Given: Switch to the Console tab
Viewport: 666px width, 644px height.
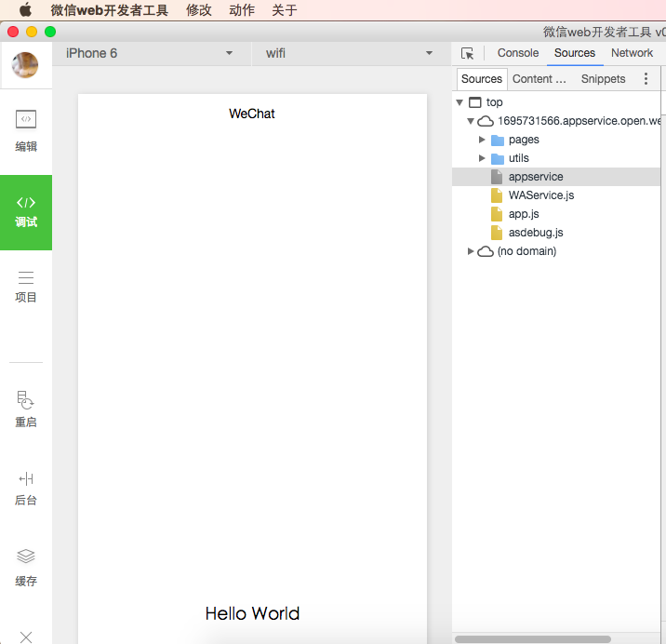Looking at the screenshot, I should tap(518, 53).
